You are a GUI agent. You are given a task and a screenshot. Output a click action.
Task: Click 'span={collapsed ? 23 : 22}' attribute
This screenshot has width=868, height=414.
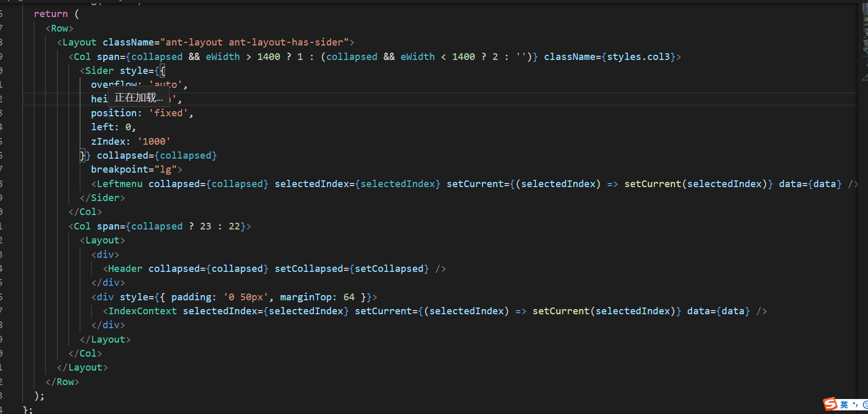click(171, 226)
